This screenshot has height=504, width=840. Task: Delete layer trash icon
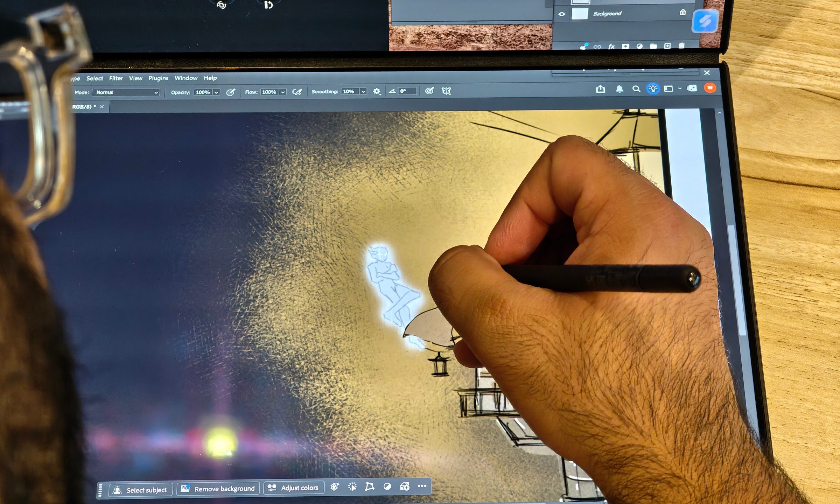[x=681, y=45]
